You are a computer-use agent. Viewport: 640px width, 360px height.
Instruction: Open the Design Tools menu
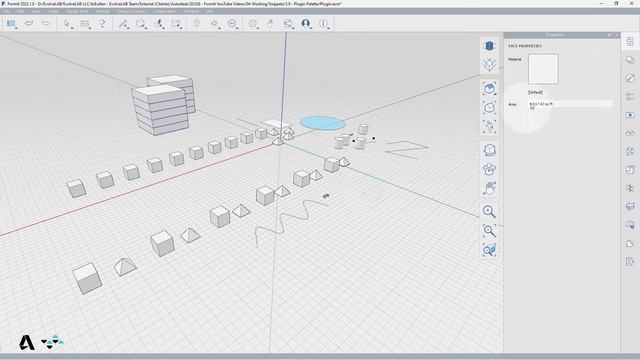point(77,11)
